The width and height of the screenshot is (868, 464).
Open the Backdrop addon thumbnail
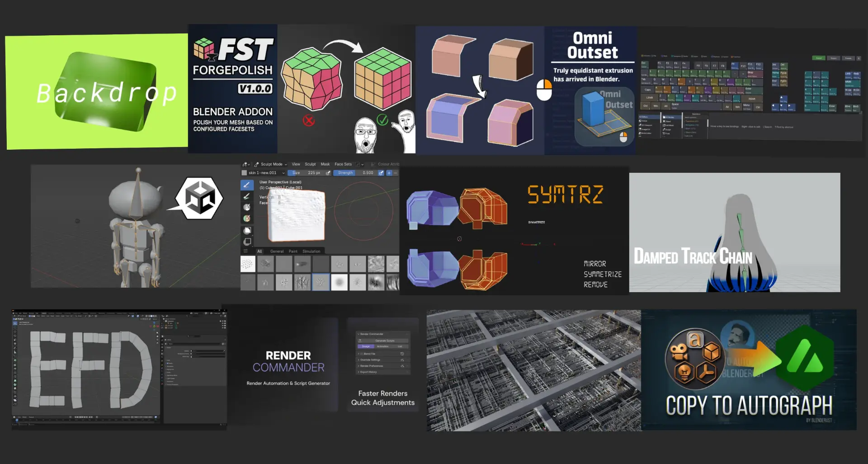click(97, 92)
